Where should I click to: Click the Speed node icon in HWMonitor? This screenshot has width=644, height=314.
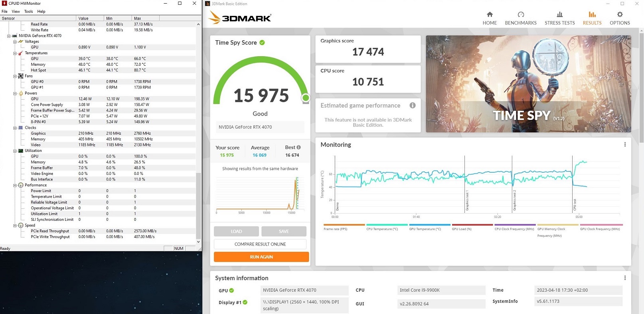(21, 225)
